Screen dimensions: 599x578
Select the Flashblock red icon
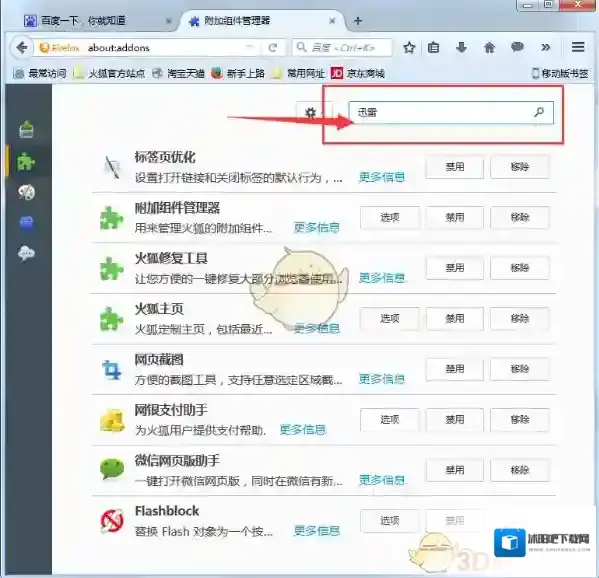[112, 521]
